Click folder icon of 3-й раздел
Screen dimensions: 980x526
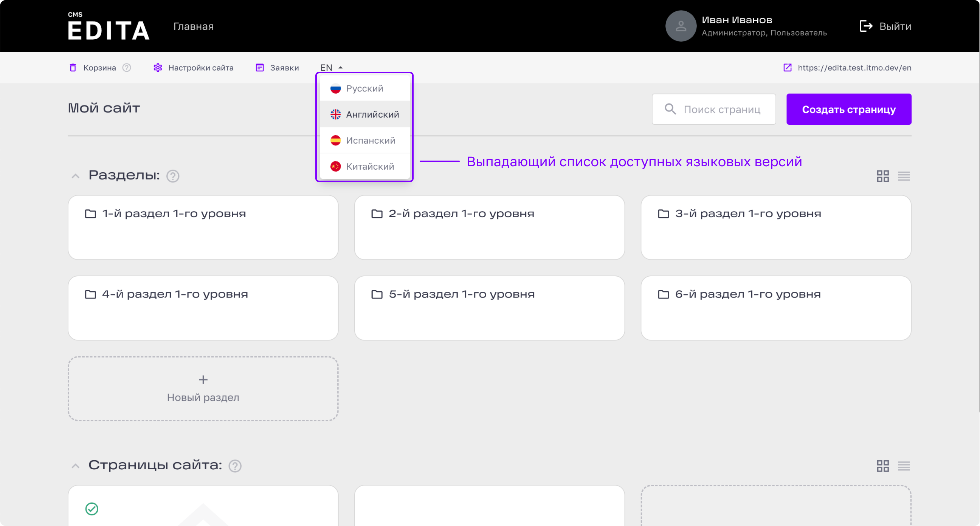click(x=663, y=214)
